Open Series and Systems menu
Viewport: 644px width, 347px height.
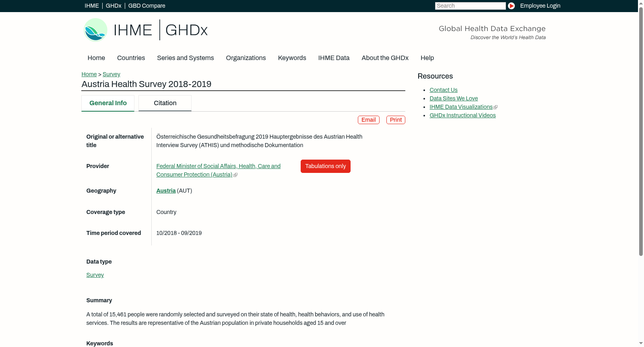185,58
